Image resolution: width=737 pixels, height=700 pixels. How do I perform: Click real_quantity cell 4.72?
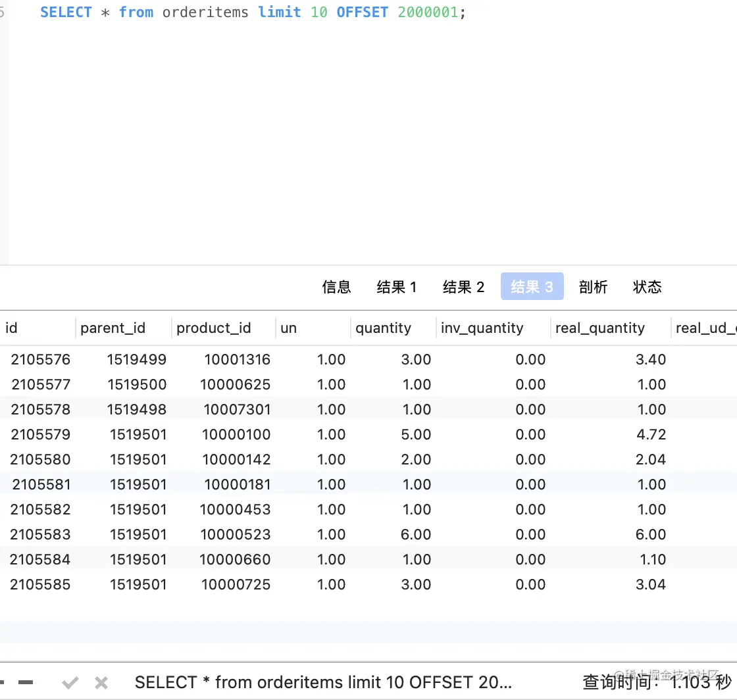point(651,434)
